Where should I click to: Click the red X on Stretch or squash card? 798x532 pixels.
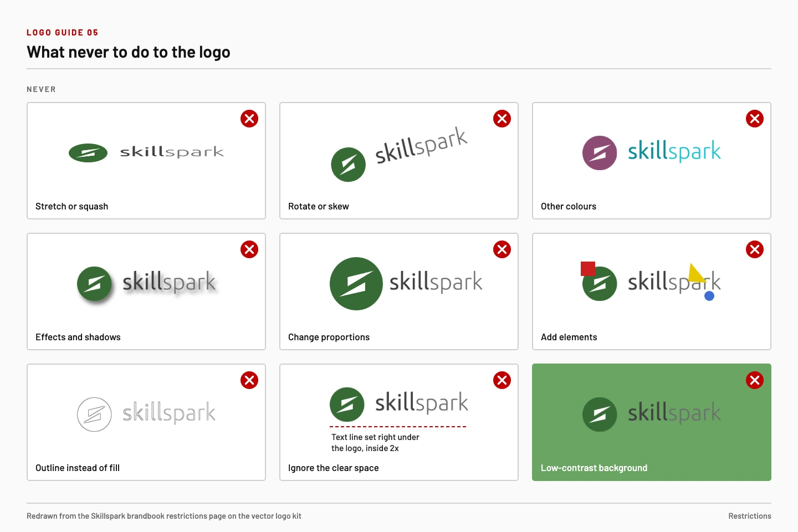click(x=249, y=119)
